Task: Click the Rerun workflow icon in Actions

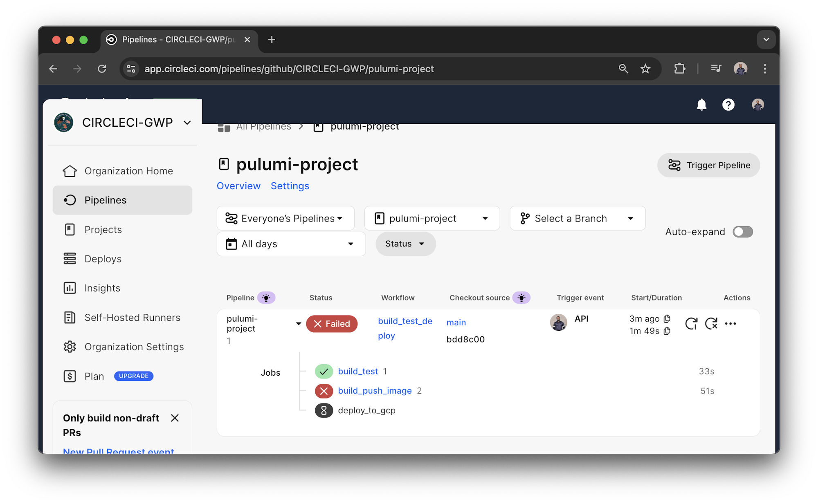Action: click(692, 323)
